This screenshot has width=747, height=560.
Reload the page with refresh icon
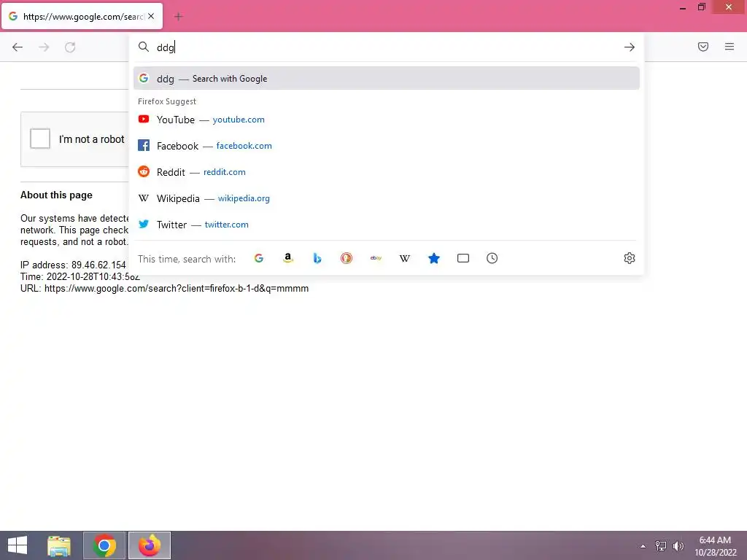click(x=70, y=47)
